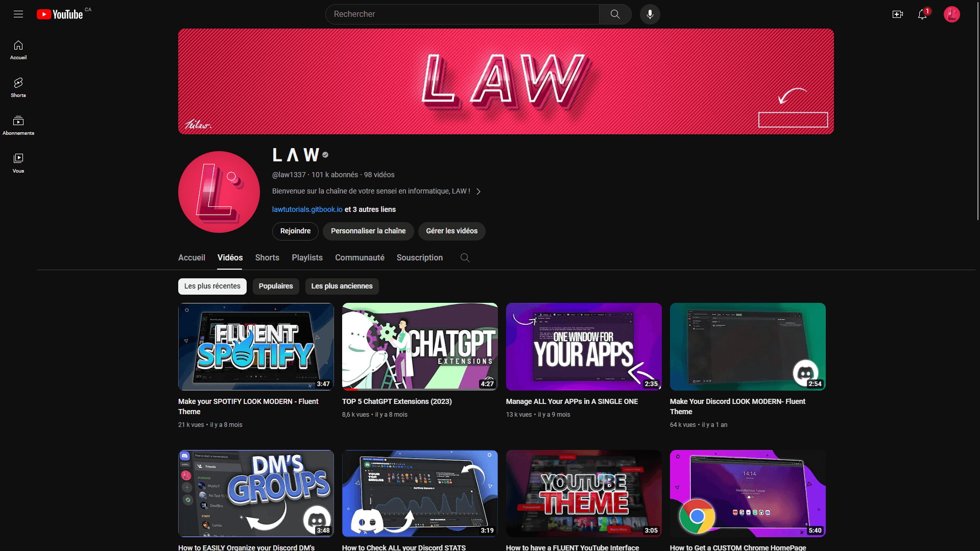Click title 'TOP 5 ChatGPT Extensions (2023)'

(397, 401)
